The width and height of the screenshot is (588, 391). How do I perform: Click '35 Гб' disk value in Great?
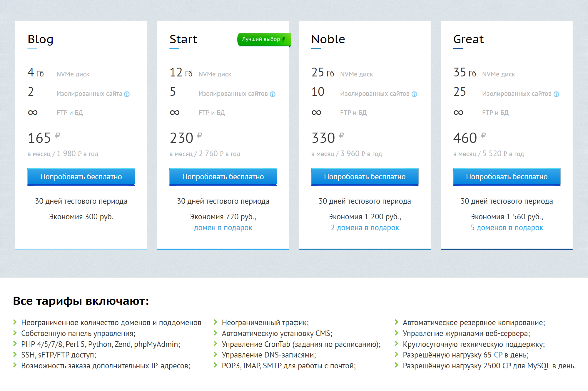[465, 72]
